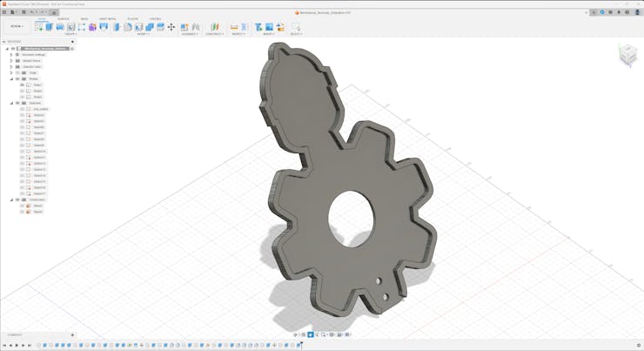Click the Interference icon in Inspect group

245,27
